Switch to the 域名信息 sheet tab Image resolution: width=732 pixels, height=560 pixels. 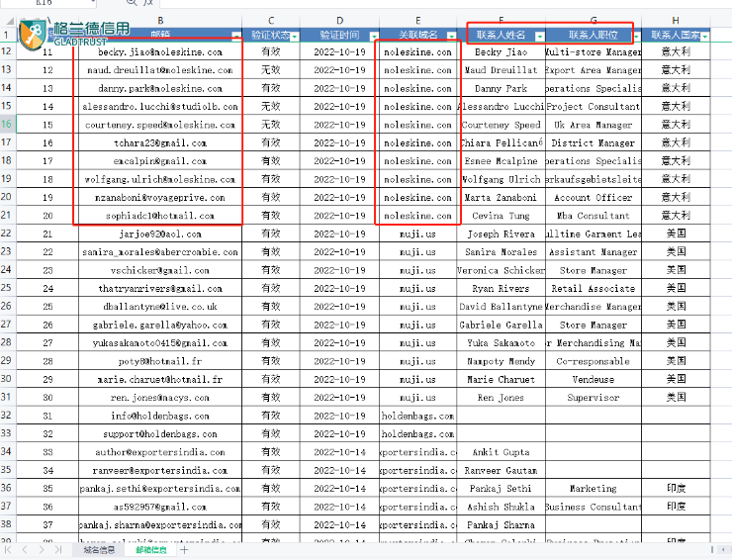click(99, 550)
